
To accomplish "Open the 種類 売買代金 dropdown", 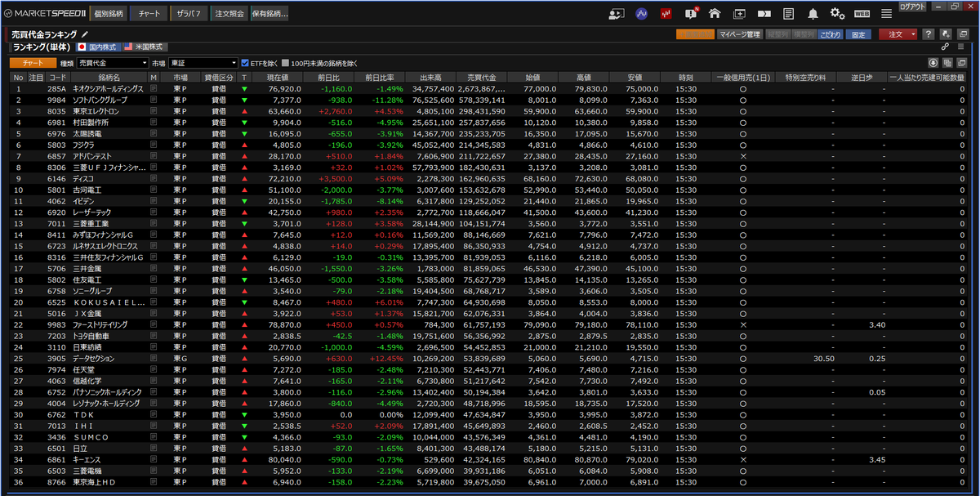I will [112, 63].
